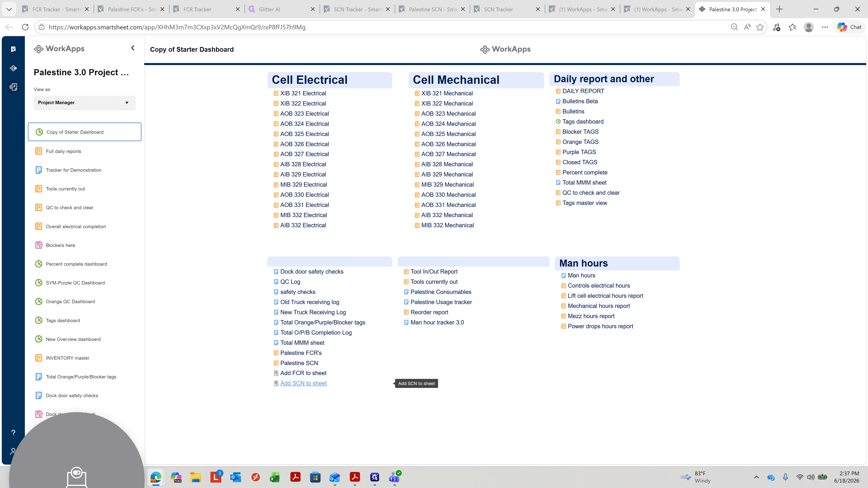Open the volume control in system tray
The image size is (868, 488).
coord(811,477)
